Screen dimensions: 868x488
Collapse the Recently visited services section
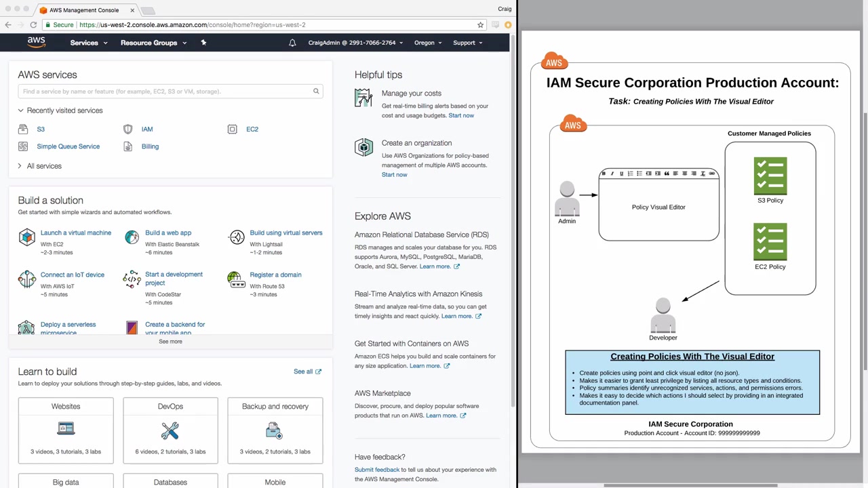(x=60, y=110)
